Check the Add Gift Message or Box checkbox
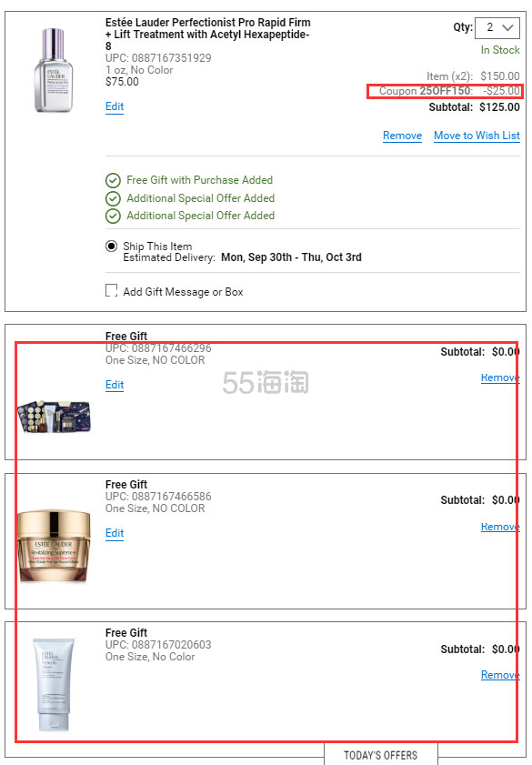Viewport: 532px width, 765px height. [x=111, y=291]
